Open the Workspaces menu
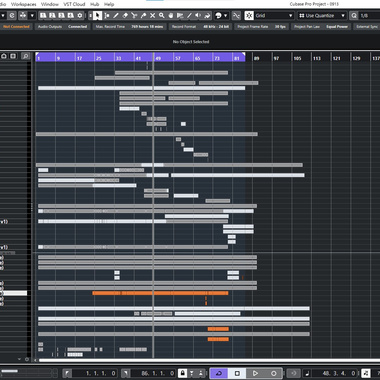This screenshot has height=380, width=380. tap(24, 4)
